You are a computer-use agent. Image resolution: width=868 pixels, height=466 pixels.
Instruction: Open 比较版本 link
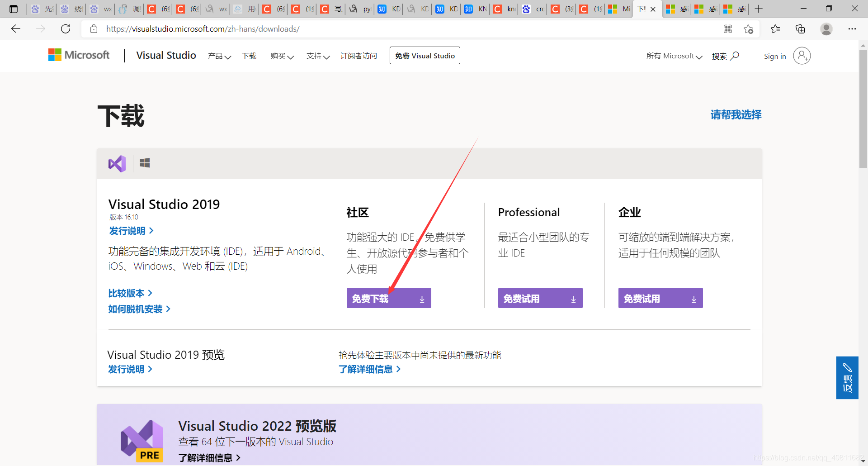(131, 293)
